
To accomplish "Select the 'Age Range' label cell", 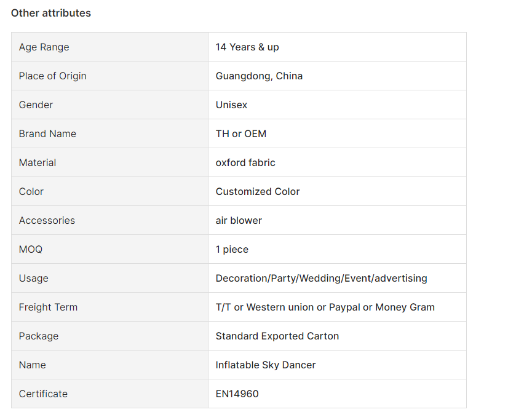I will click(x=109, y=47).
